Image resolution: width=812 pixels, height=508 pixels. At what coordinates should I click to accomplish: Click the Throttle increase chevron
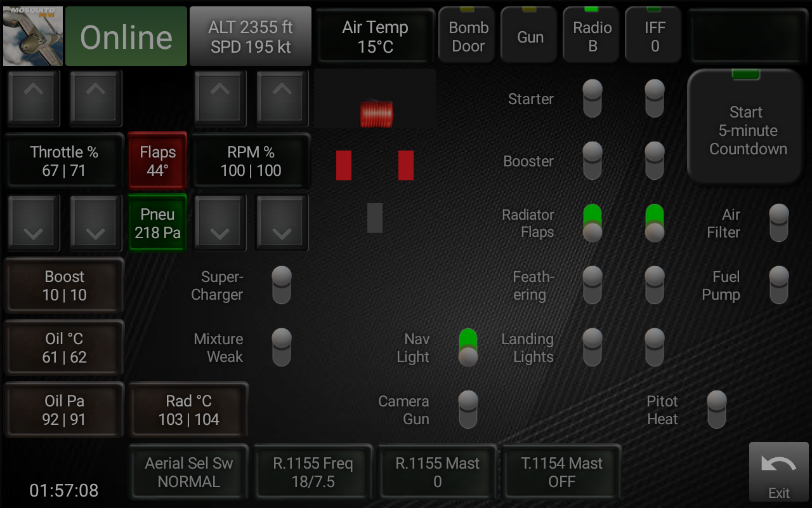pyautogui.click(x=33, y=98)
